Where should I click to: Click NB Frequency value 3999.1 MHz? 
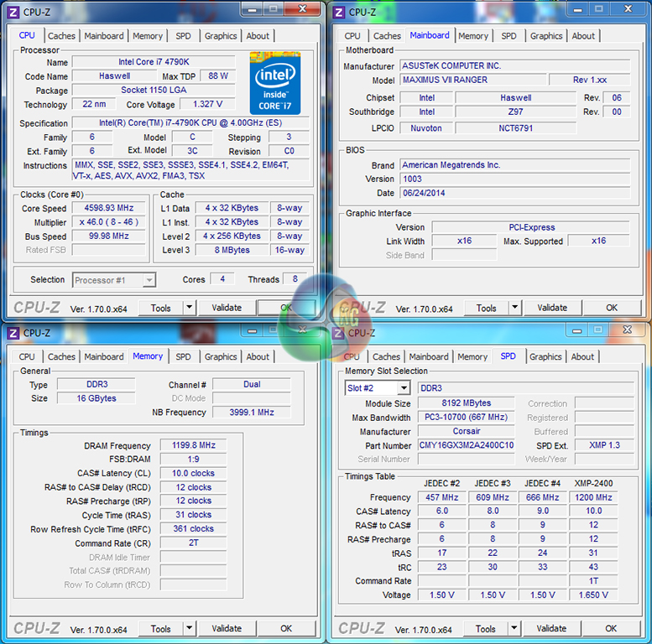252,413
